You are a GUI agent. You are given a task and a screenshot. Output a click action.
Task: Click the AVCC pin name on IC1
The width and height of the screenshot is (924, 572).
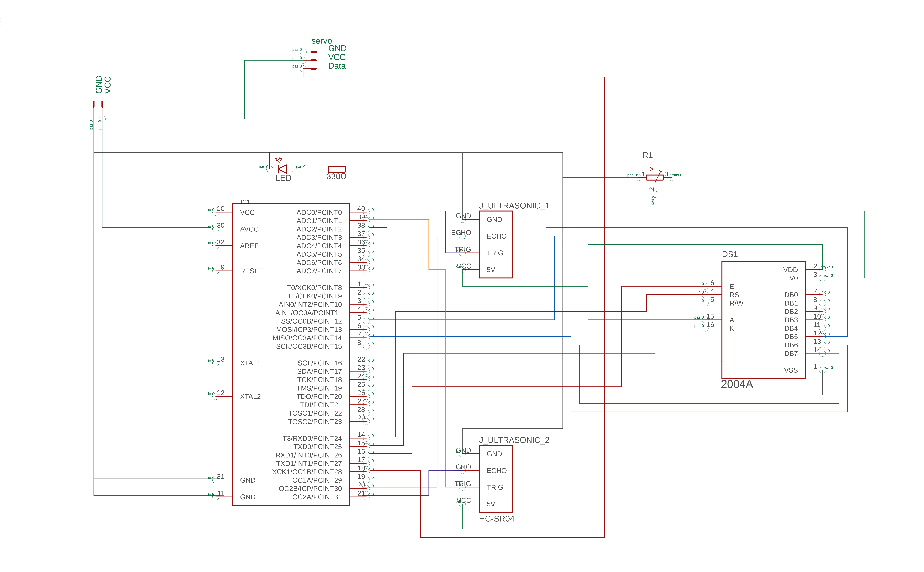249,229
